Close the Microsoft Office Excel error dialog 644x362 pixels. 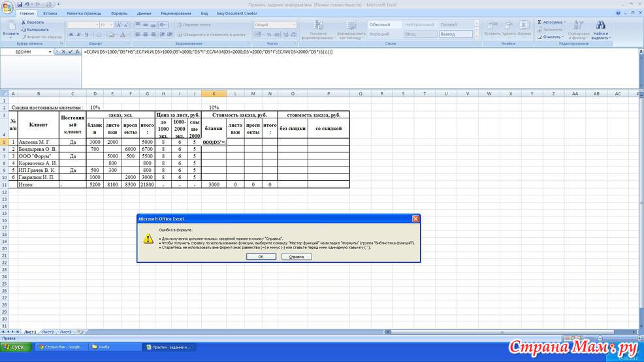(415, 219)
